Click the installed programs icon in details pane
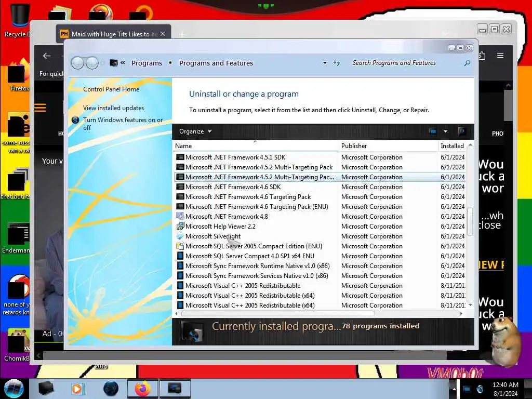532x399 pixels. (x=192, y=331)
